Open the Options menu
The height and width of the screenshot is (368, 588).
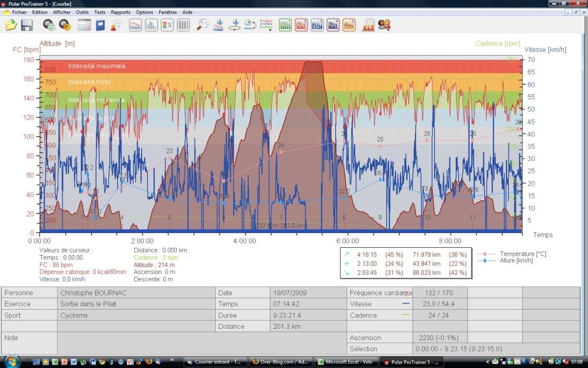145,12
